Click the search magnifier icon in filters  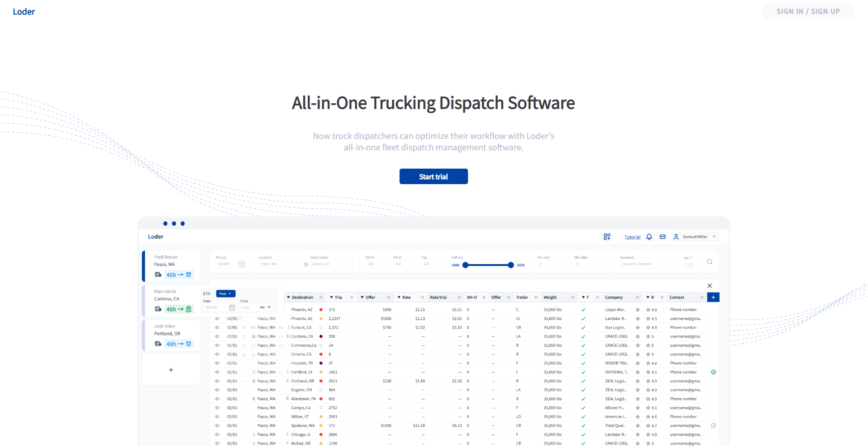(x=710, y=262)
